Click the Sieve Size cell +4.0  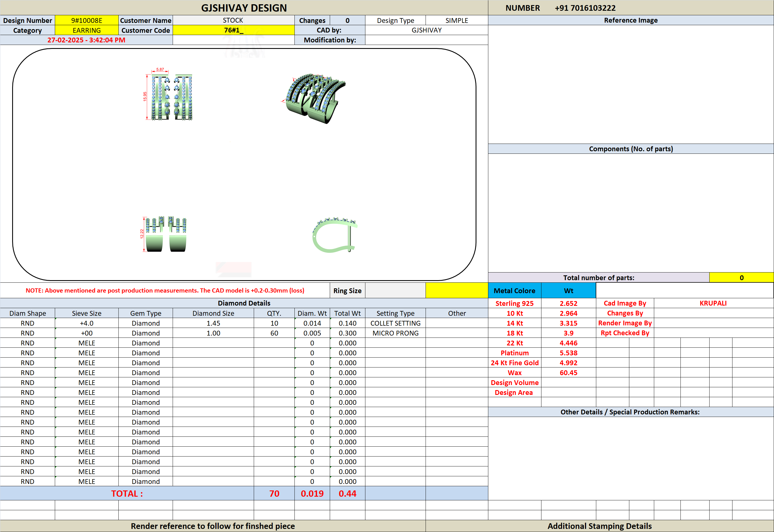tap(87, 323)
